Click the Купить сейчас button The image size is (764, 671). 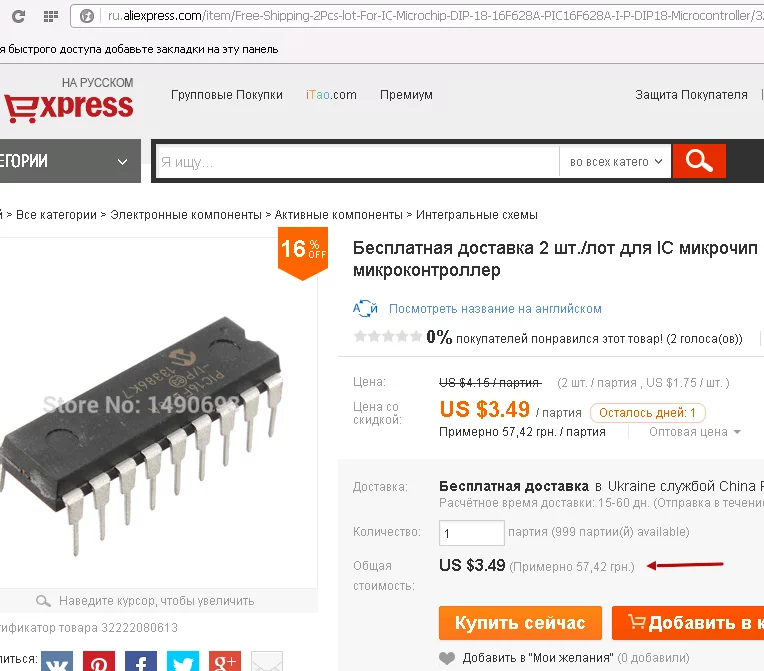pyautogui.click(x=520, y=623)
